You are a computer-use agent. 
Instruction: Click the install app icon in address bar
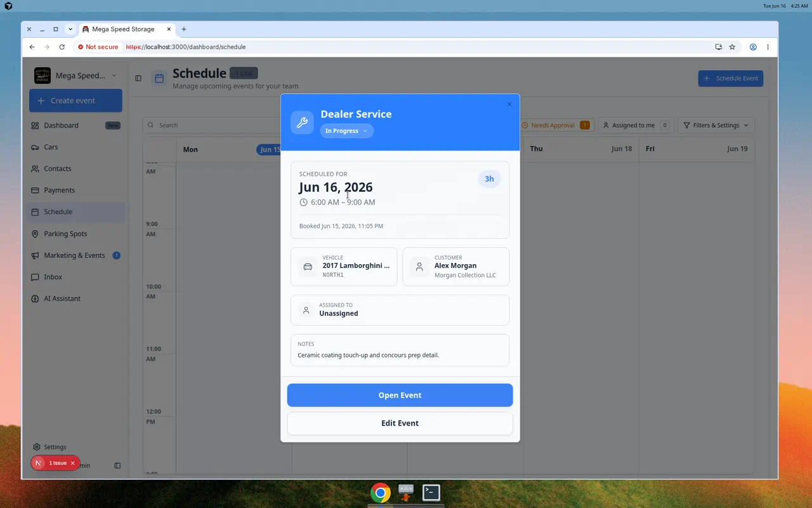[719, 47]
